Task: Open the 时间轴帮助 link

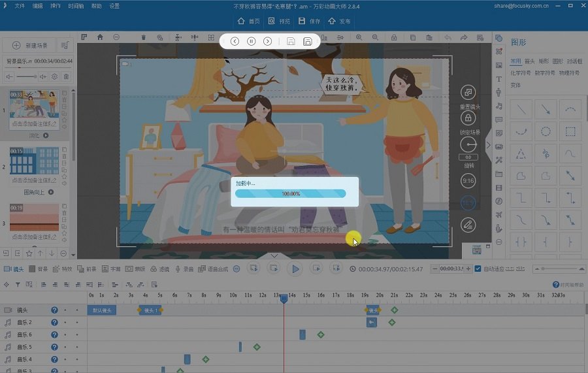Action: (568, 285)
